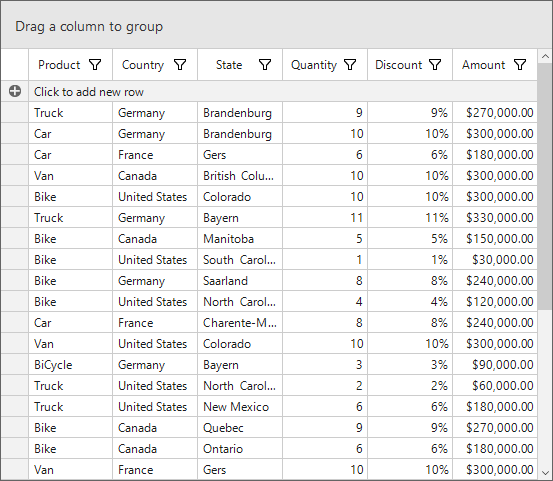
Task: Select the 4% discount cell
Action: point(410,302)
